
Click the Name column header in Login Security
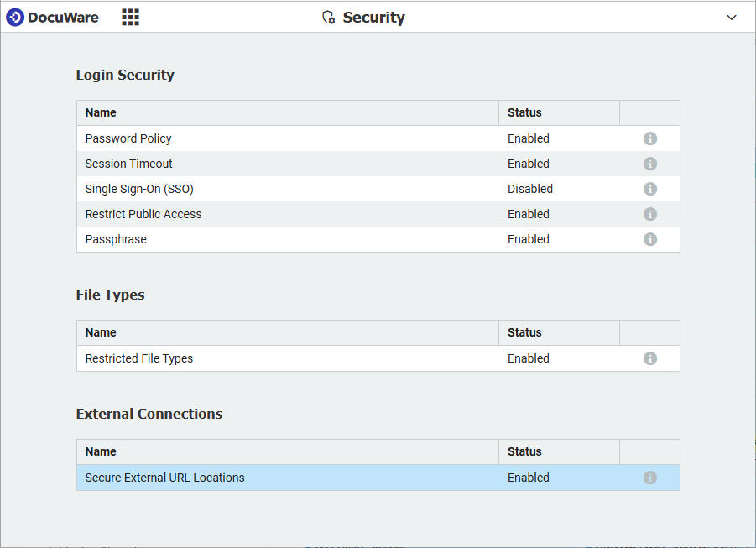click(x=101, y=112)
